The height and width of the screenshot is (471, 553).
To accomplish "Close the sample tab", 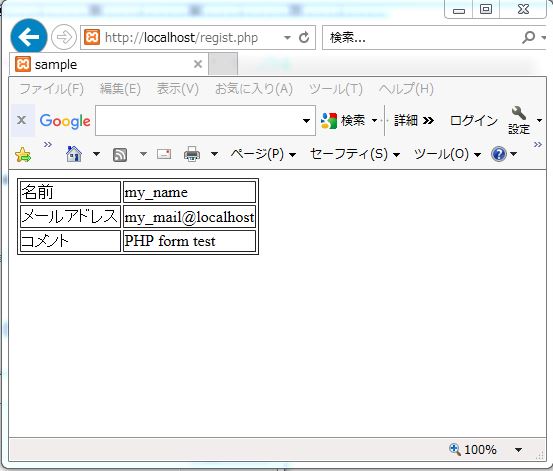I will 198,64.
